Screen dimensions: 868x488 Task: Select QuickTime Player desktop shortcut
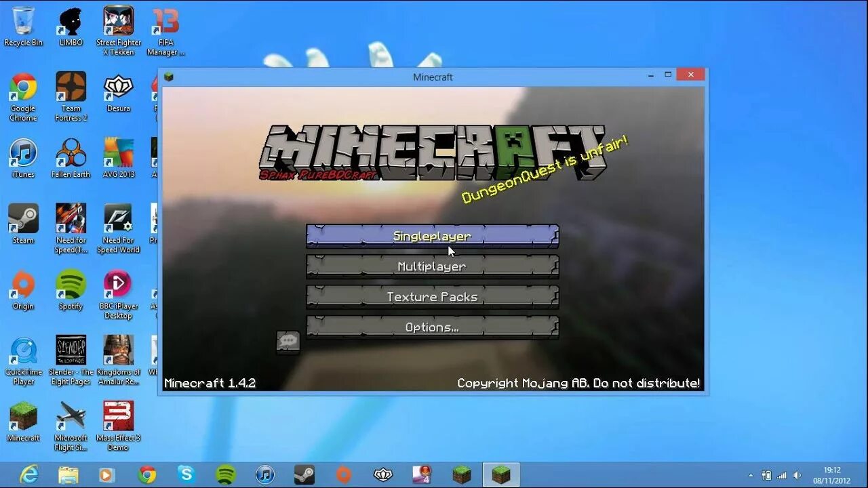tap(23, 360)
